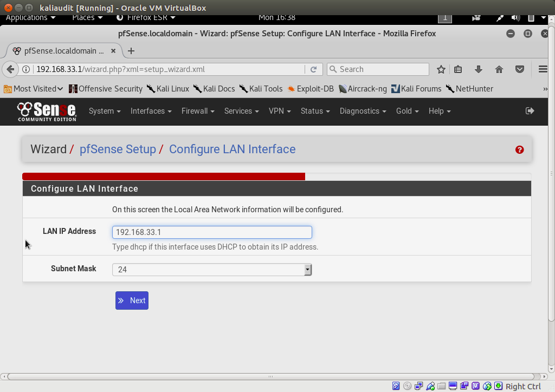The image size is (555, 392).
Task: Open the Kali Forums bookmark
Action: pyautogui.click(x=416, y=89)
